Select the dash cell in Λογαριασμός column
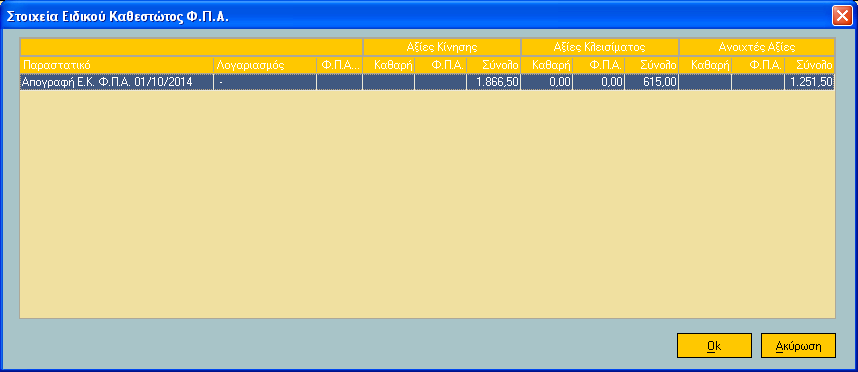Image resolution: width=858 pixels, height=372 pixels. click(x=265, y=83)
